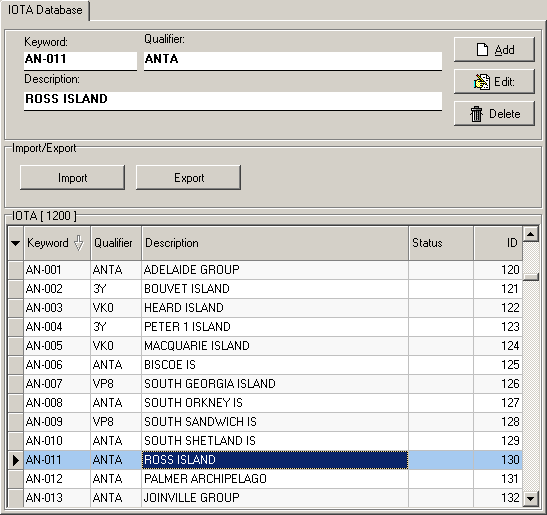Click the ID cell 126
Image resolution: width=547 pixels, height=515 pixels.
click(498, 384)
